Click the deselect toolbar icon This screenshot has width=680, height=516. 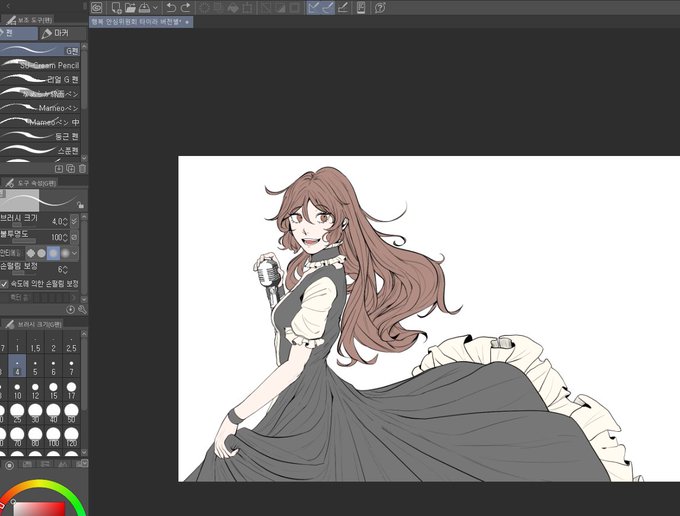point(265,8)
